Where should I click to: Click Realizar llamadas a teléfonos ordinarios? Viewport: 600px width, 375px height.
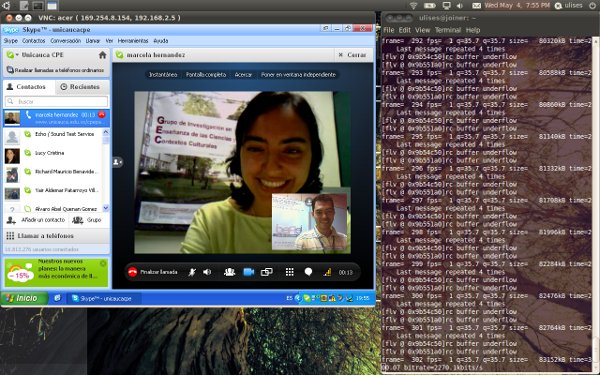(x=56, y=70)
